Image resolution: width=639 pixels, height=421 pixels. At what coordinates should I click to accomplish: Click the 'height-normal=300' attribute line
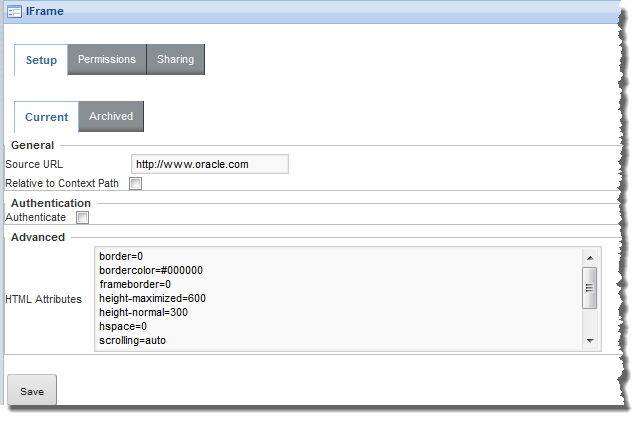[143, 313]
